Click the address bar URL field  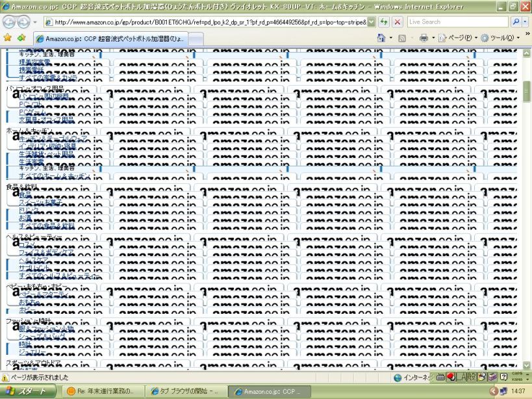[206, 22]
